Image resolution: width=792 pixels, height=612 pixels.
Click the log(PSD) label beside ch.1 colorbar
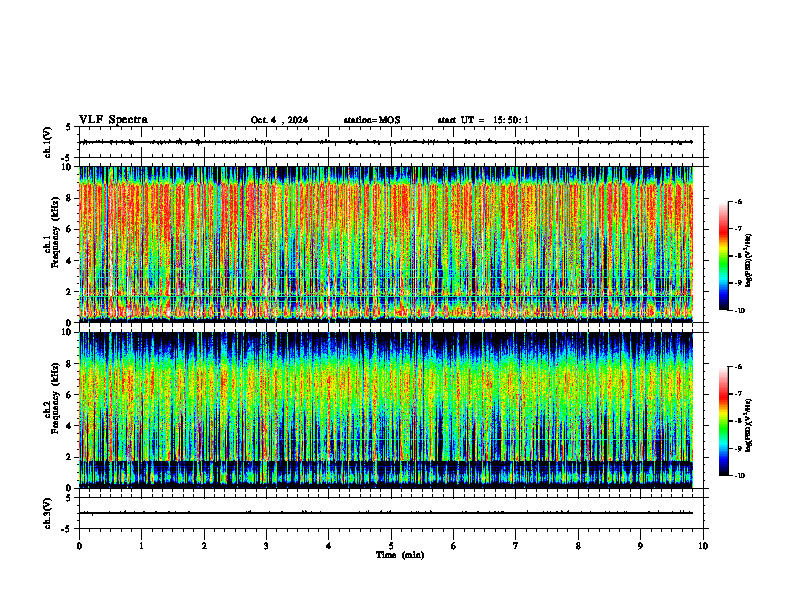[749, 261]
